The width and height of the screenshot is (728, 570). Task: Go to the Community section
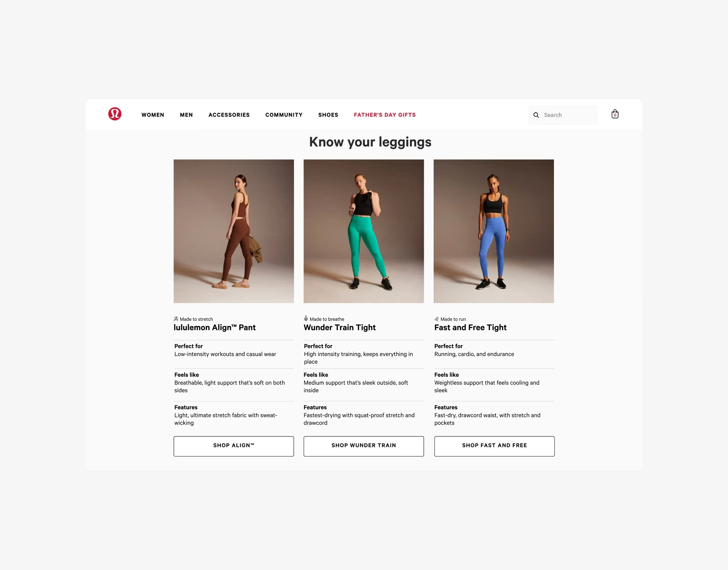click(x=284, y=115)
